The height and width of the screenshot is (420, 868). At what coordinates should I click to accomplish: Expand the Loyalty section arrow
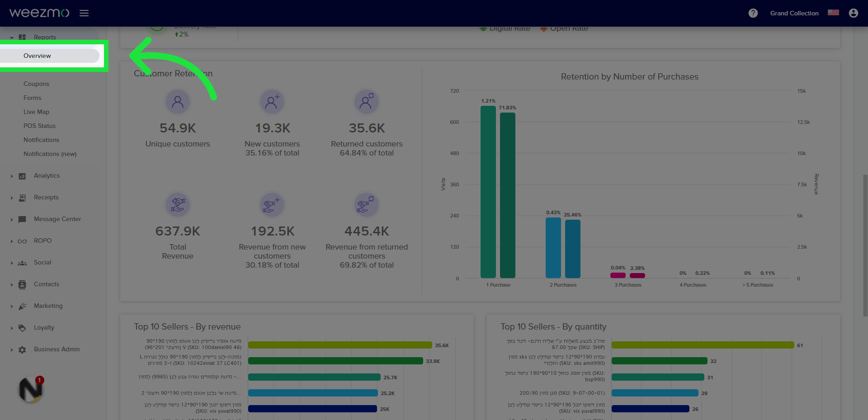tap(12, 328)
